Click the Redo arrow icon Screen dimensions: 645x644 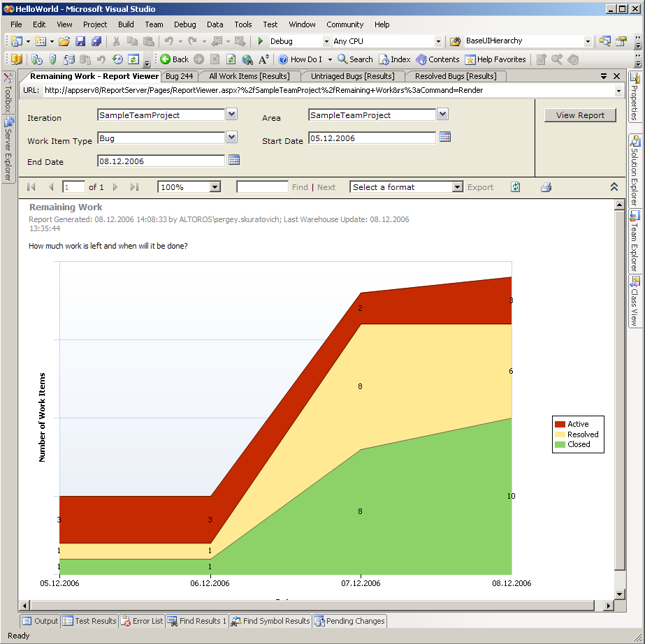click(192, 41)
